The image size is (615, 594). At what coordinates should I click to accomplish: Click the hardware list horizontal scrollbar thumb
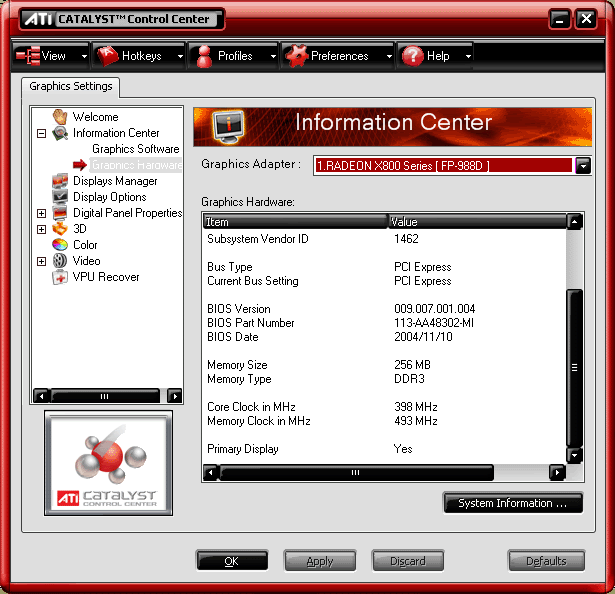[x=356, y=472]
